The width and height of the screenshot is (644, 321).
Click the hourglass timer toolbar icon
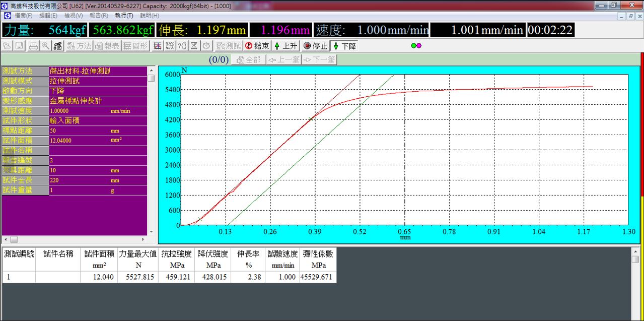[194, 45]
